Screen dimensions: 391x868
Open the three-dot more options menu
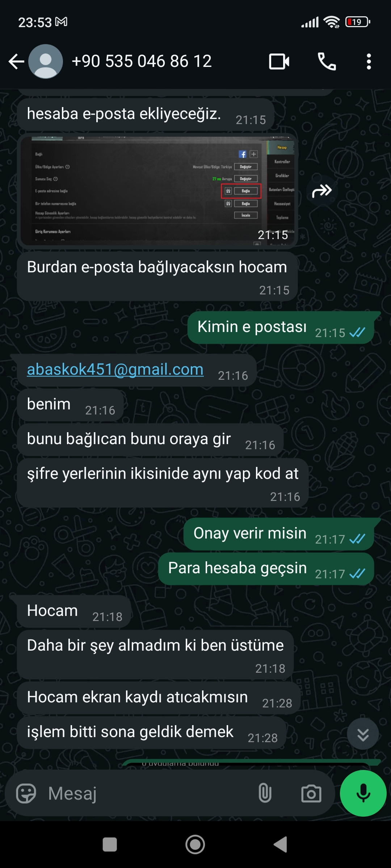369,61
